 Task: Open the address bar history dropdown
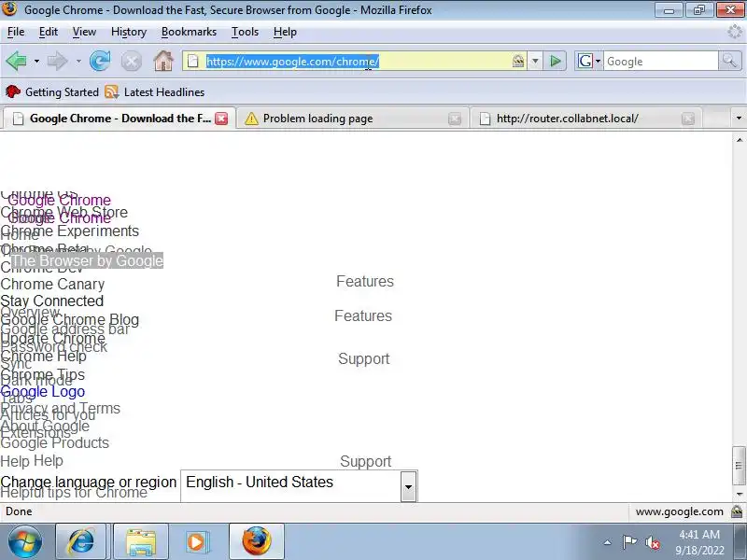(x=535, y=61)
